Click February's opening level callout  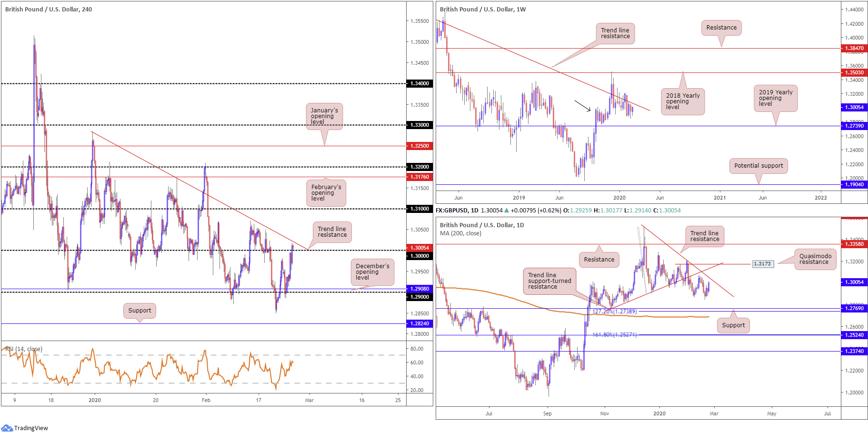[x=326, y=192]
